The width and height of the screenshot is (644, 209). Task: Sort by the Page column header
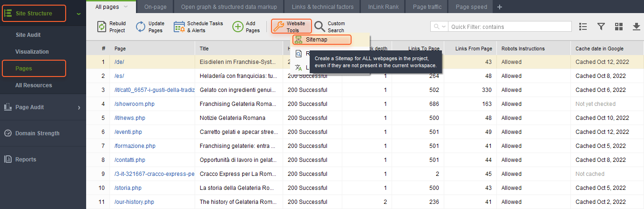[x=153, y=49]
